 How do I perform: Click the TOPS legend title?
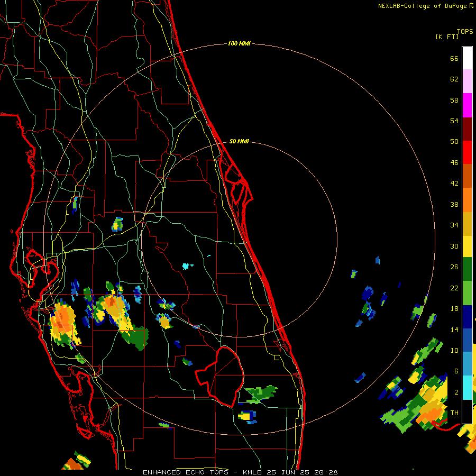coord(465,31)
